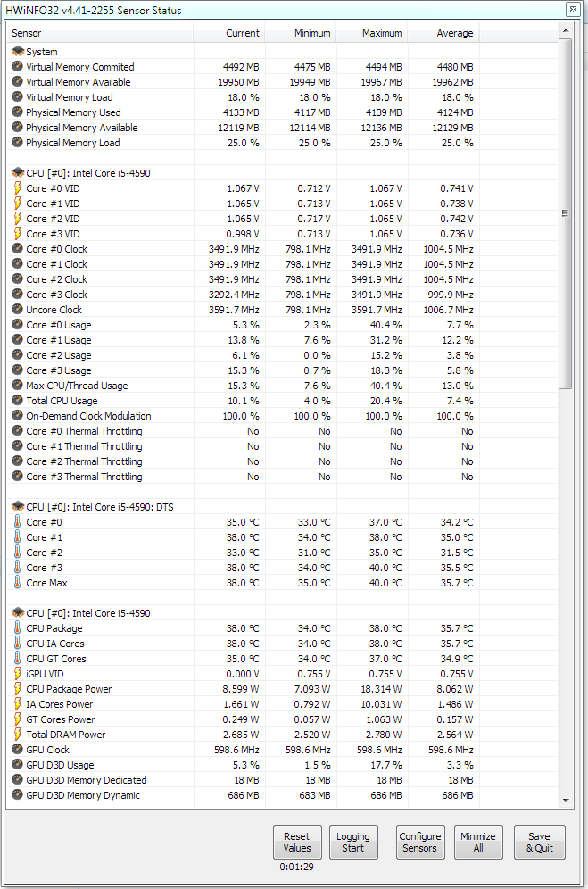Select the Core #1 VID row label

[53, 204]
